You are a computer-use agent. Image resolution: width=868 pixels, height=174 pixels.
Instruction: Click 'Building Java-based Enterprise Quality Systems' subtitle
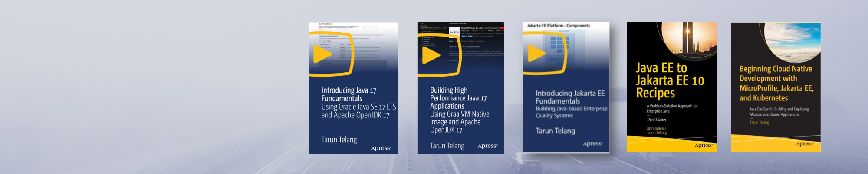[x=571, y=112]
